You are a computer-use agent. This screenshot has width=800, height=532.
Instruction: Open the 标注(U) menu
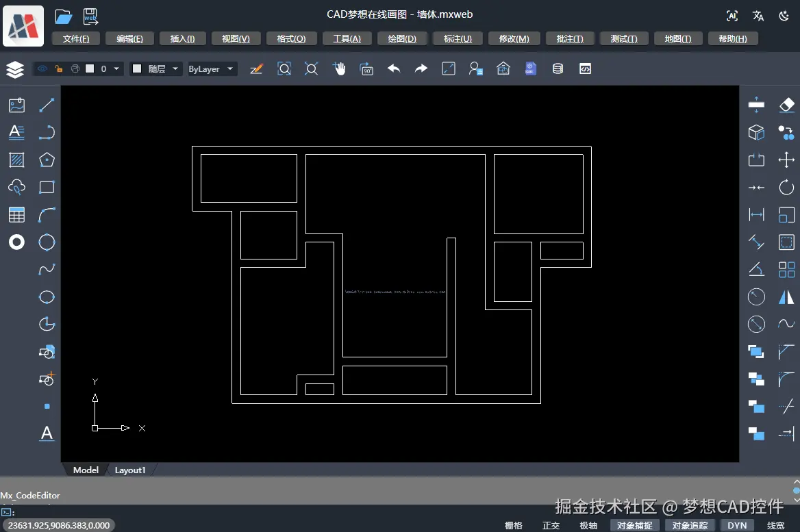point(458,39)
